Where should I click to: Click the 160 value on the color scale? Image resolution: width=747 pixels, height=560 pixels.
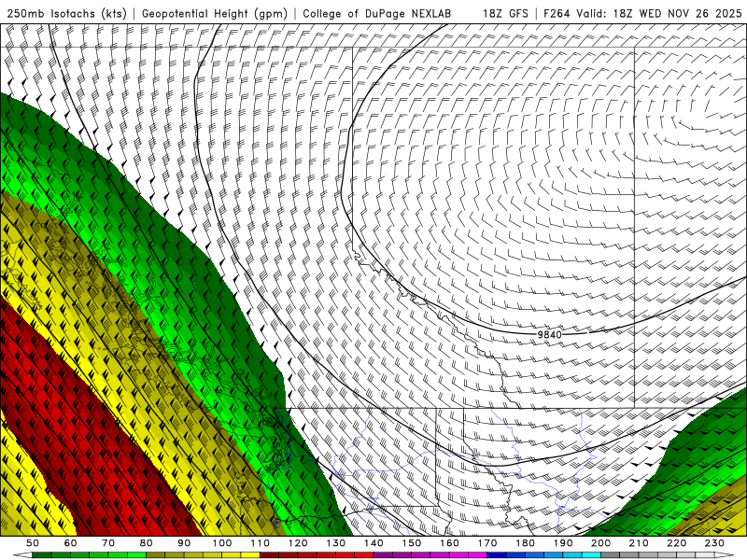pos(450,543)
